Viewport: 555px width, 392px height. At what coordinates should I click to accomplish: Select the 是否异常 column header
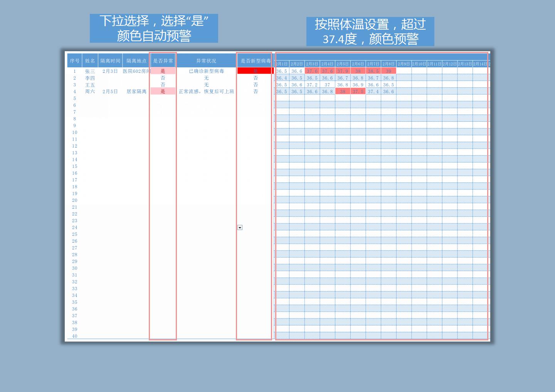coord(163,61)
